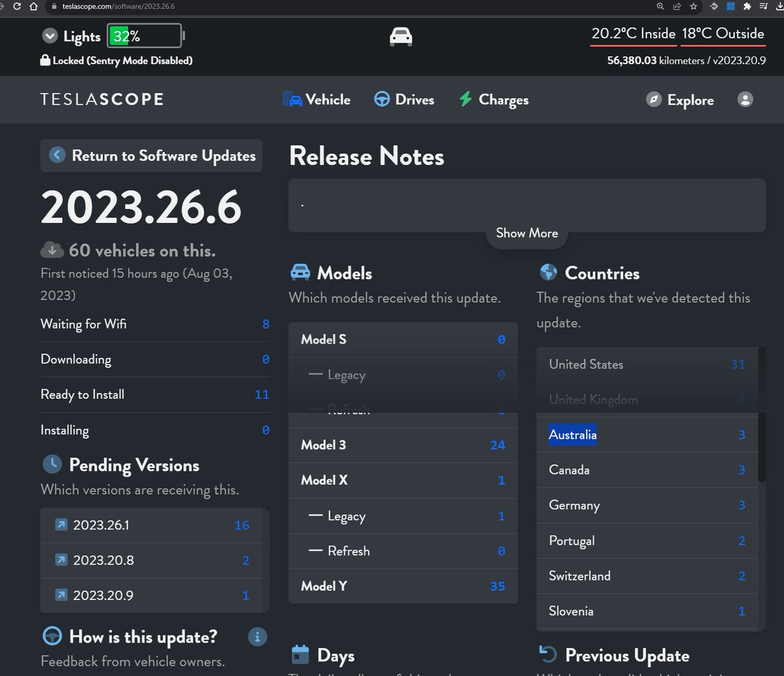Open the Charges tab

tap(494, 99)
